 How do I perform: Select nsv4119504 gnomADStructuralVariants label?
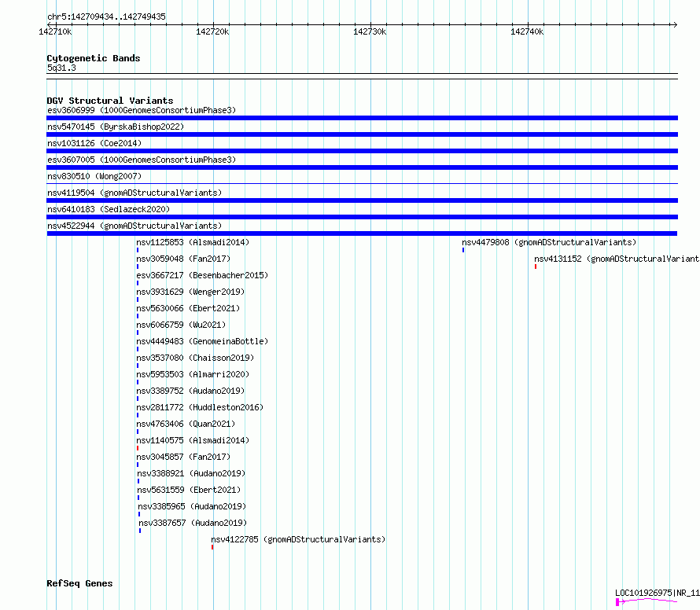[134, 193]
